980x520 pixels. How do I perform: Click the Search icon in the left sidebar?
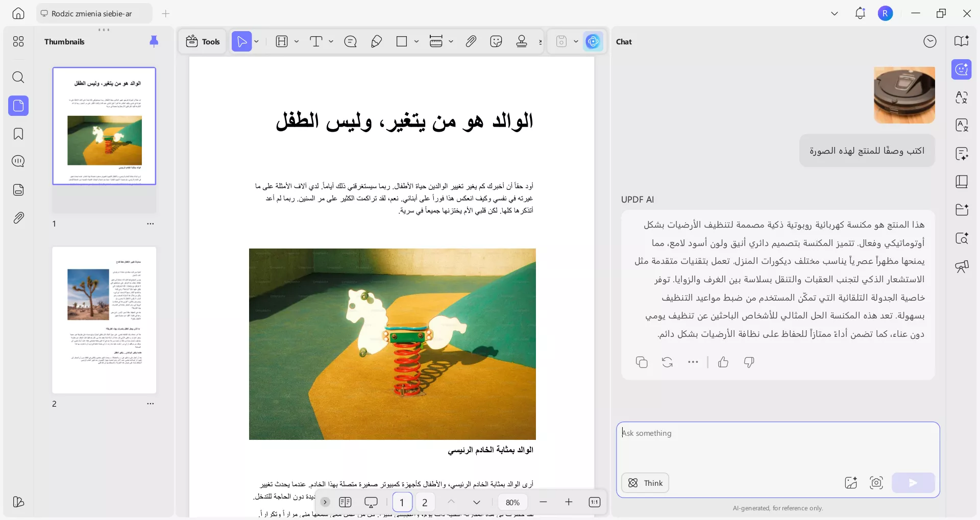18,78
